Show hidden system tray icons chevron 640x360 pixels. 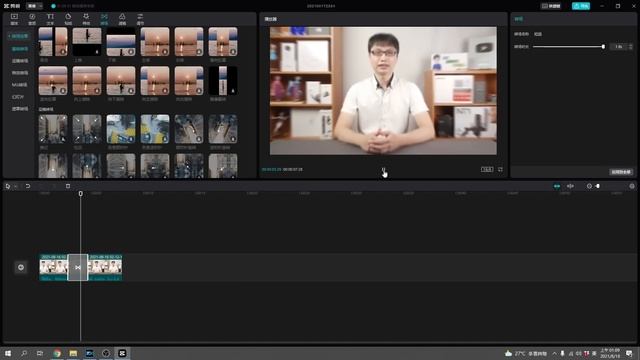coord(554,353)
